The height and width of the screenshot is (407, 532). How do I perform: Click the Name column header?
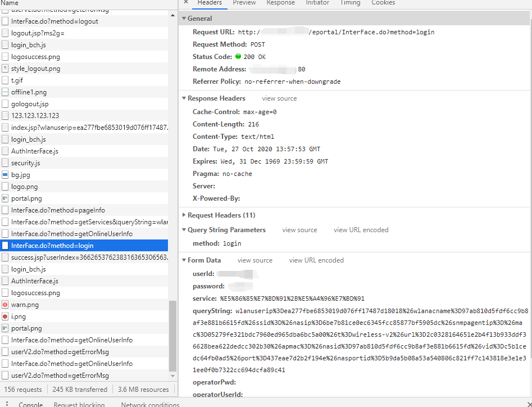coord(10,3)
